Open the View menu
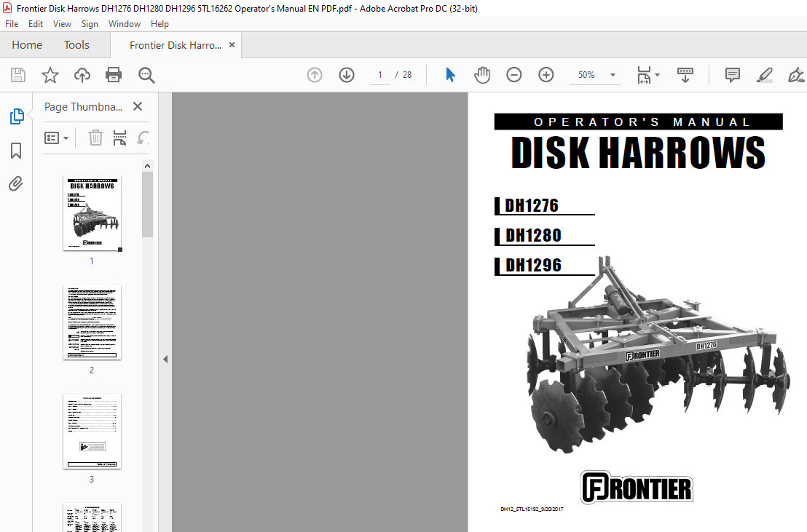Viewport: 807px width, 532px height. (62, 24)
